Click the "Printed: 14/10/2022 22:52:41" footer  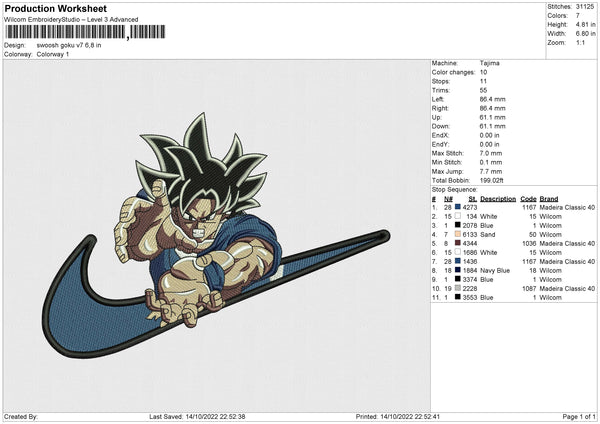coord(398,416)
